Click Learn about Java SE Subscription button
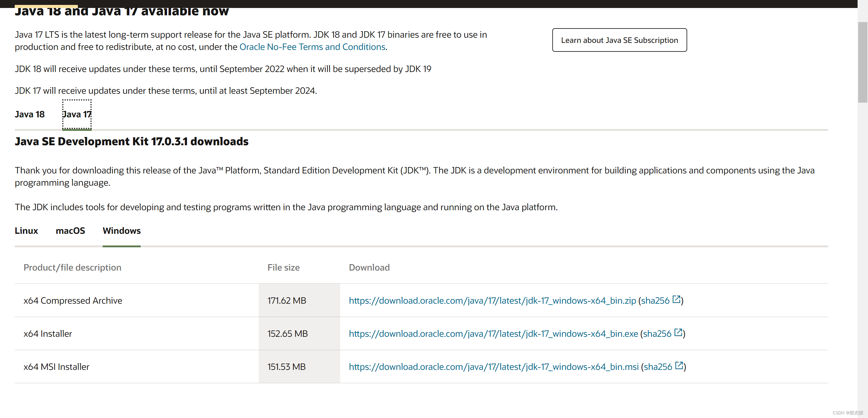The height and width of the screenshot is (418, 868). pos(619,40)
